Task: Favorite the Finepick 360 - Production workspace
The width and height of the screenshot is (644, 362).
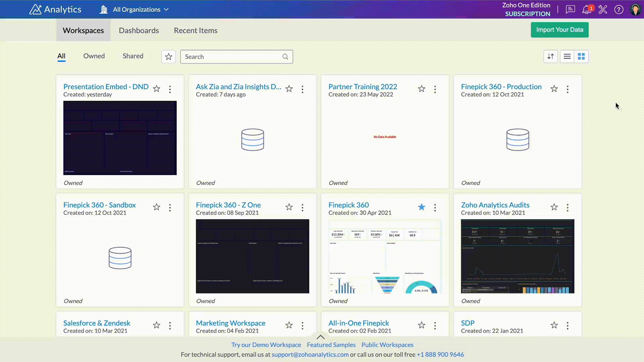Action: (554, 89)
